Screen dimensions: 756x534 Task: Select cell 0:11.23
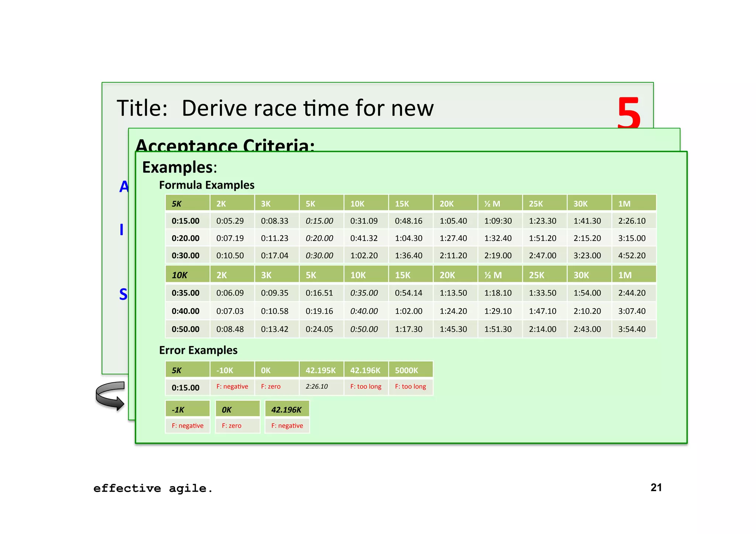coord(276,238)
